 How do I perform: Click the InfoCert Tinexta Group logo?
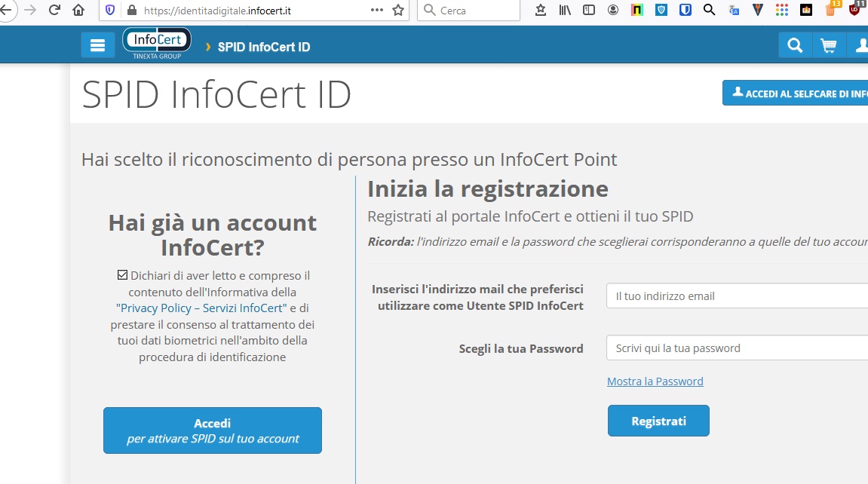pos(157,44)
